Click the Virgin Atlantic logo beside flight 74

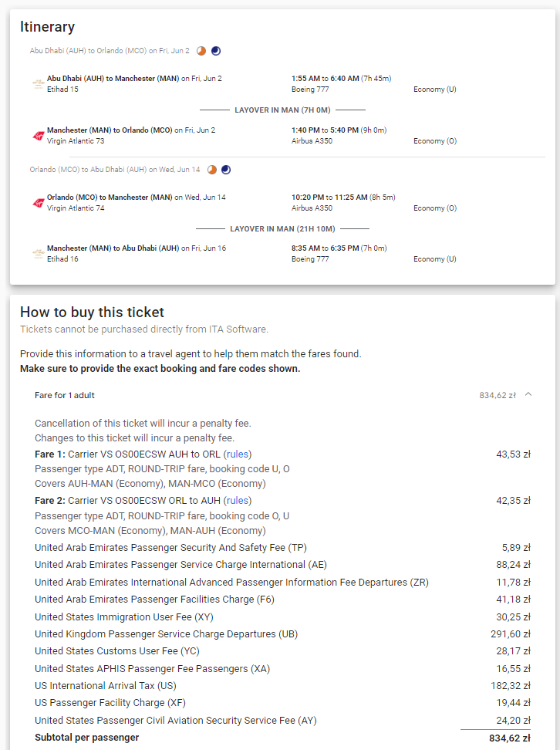tap(39, 202)
